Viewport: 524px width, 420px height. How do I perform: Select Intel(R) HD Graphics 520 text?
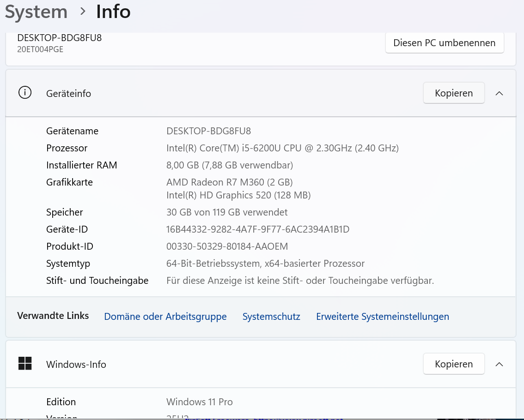[238, 195]
